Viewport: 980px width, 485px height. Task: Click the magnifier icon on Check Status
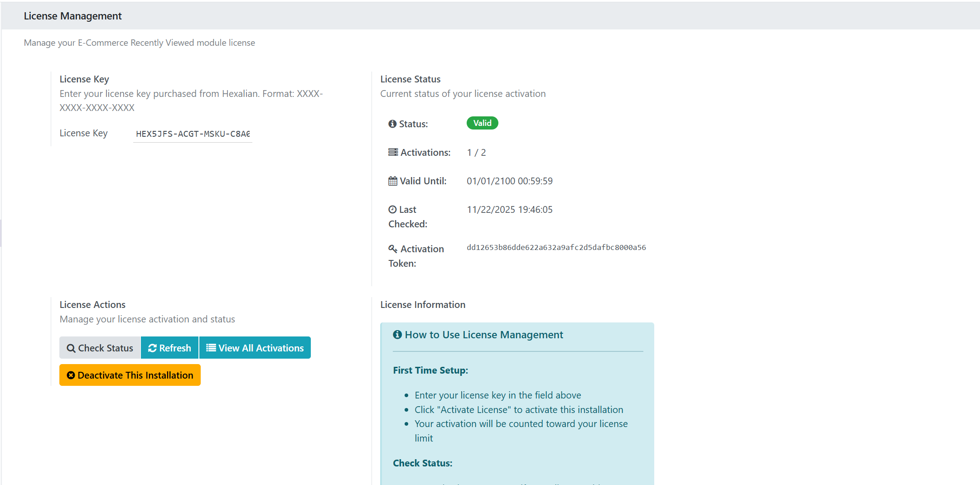tap(71, 348)
